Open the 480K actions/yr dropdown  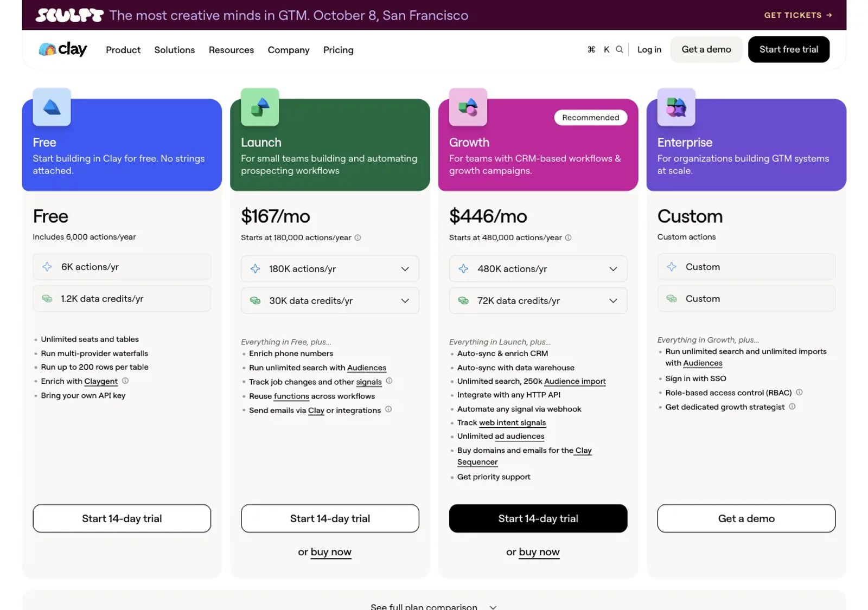point(538,269)
